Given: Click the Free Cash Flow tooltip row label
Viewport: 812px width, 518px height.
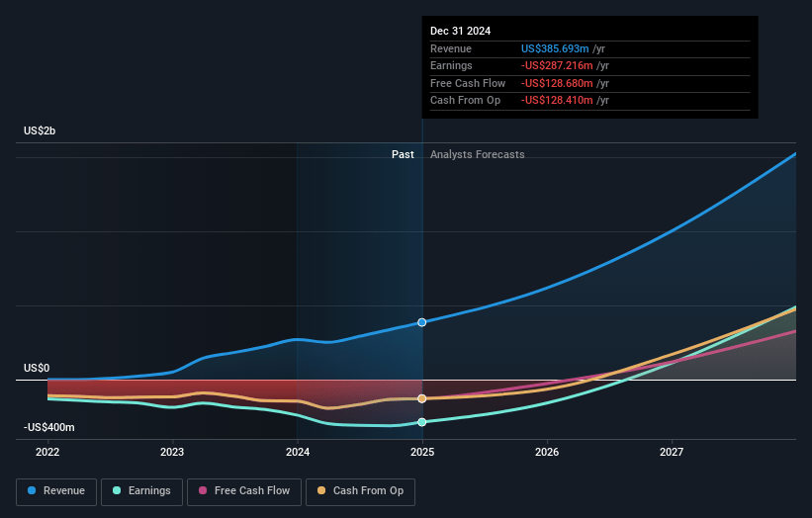Looking at the screenshot, I should [x=468, y=83].
